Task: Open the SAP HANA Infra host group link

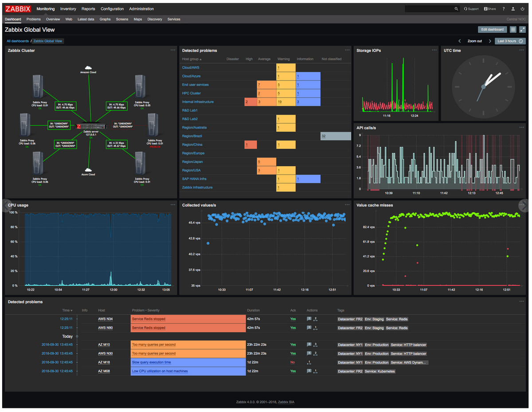Action: pyautogui.click(x=194, y=179)
